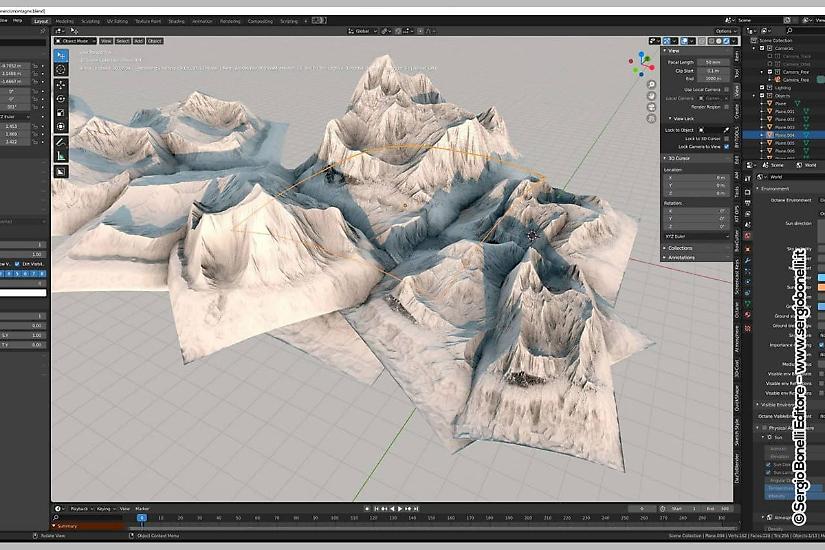Enable the Lock to 3D Cursor checkbox
Image resolution: width=825 pixels, height=550 pixels.
click(727, 138)
